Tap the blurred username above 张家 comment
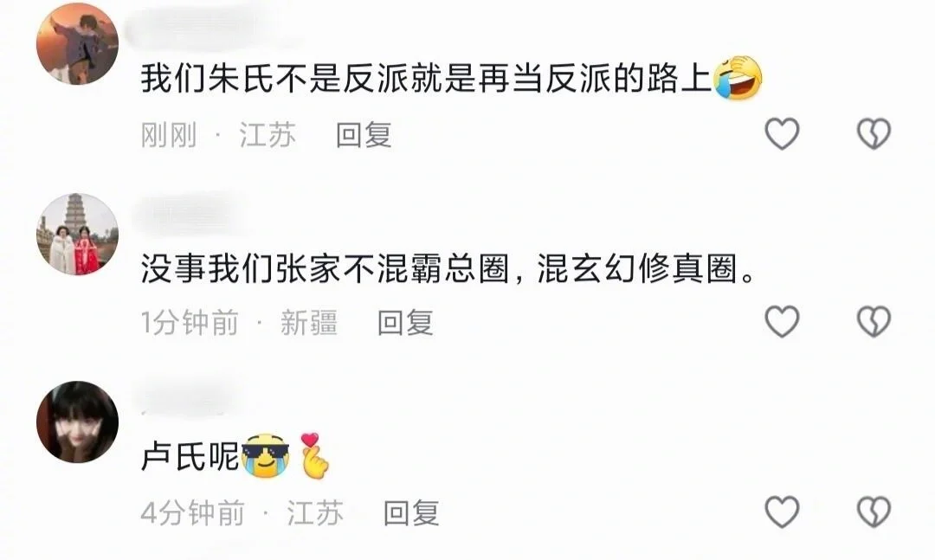This screenshot has width=935, height=560. (x=188, y=213)
